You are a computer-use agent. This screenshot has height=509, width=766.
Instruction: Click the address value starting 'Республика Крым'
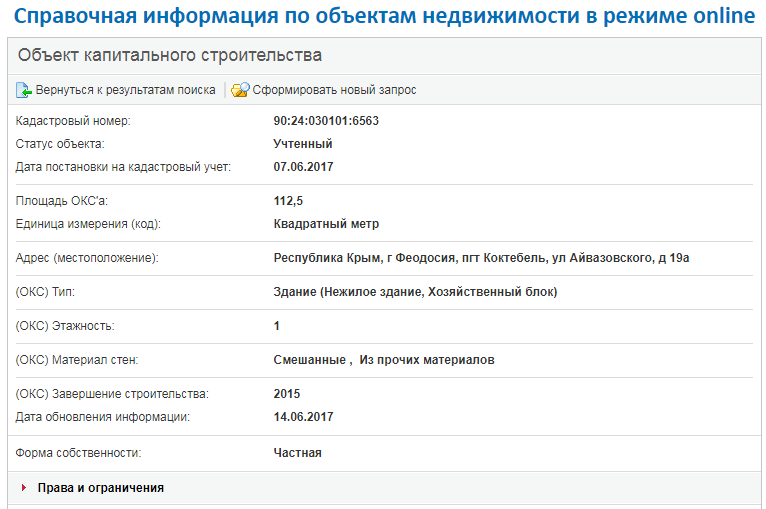point(481,258)
